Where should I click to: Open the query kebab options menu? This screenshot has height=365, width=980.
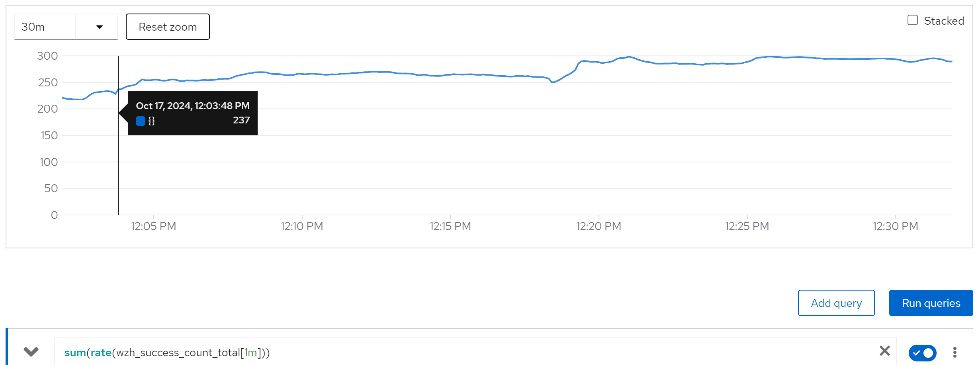955,352
